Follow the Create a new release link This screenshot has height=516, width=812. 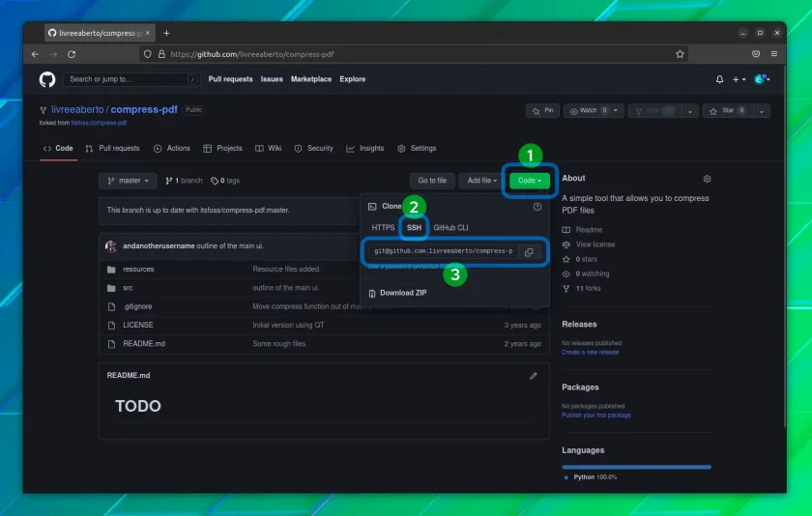pos(590,353)
